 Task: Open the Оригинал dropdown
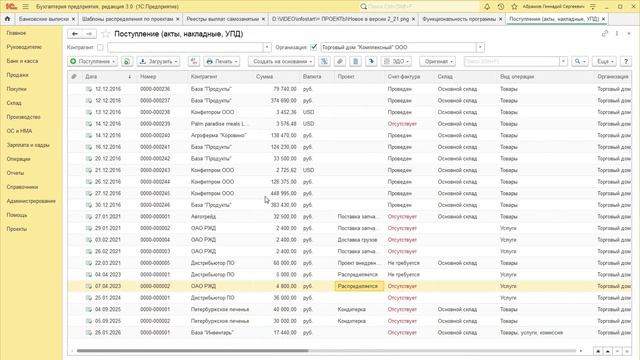438,61
